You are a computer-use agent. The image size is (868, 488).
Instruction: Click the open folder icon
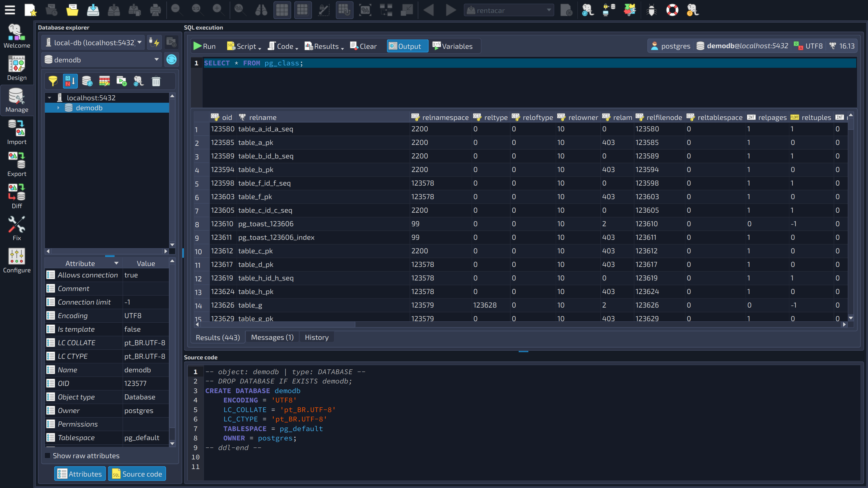[72, 10]
